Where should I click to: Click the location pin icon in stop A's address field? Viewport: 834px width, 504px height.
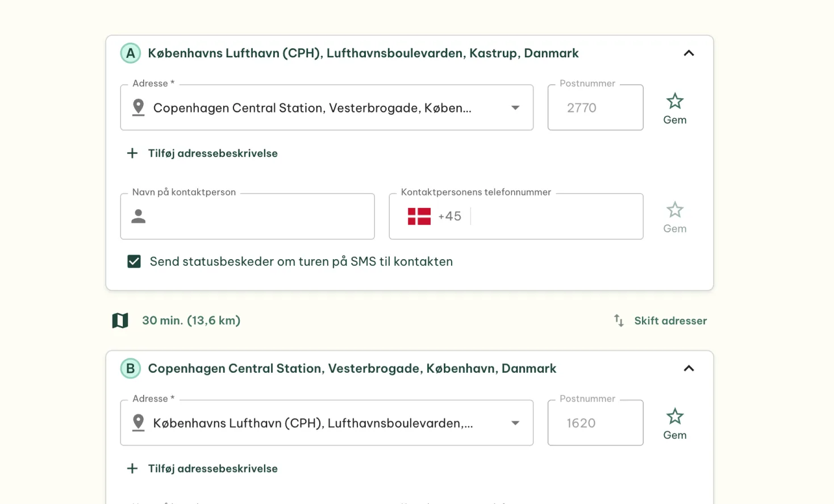(x=138, y=107)
